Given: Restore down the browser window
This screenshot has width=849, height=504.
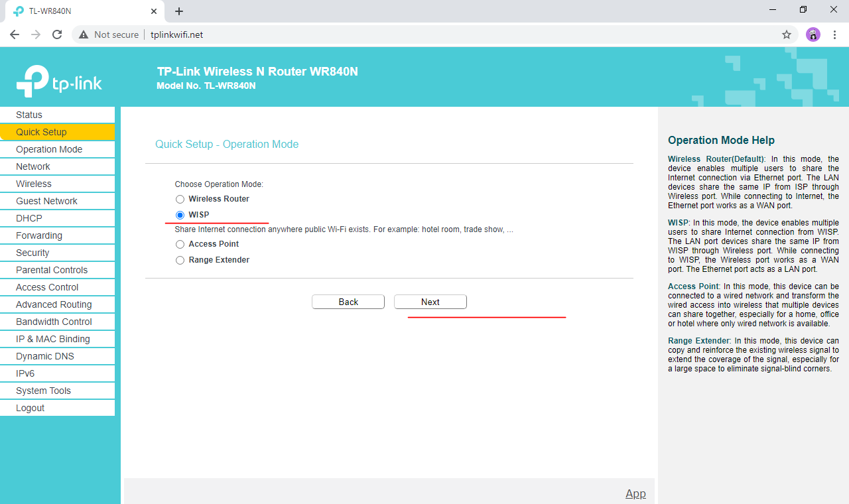Looking at the screenshot, I should point(803,10).
